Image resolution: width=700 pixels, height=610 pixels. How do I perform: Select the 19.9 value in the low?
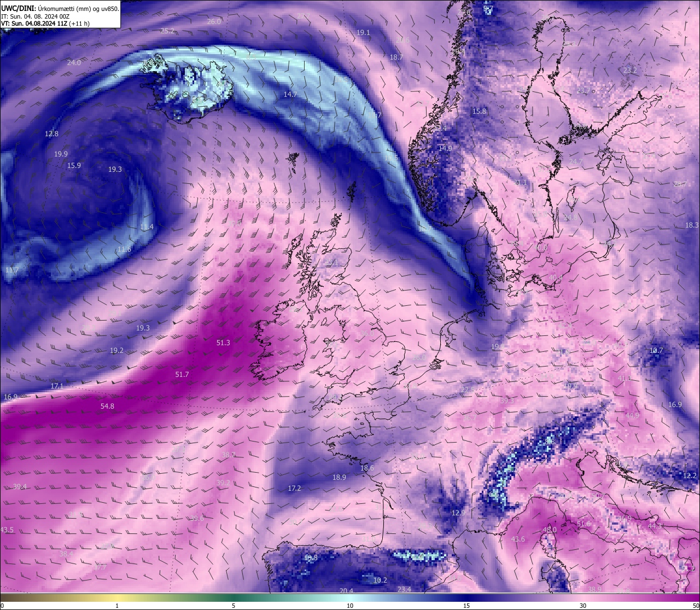61,154
